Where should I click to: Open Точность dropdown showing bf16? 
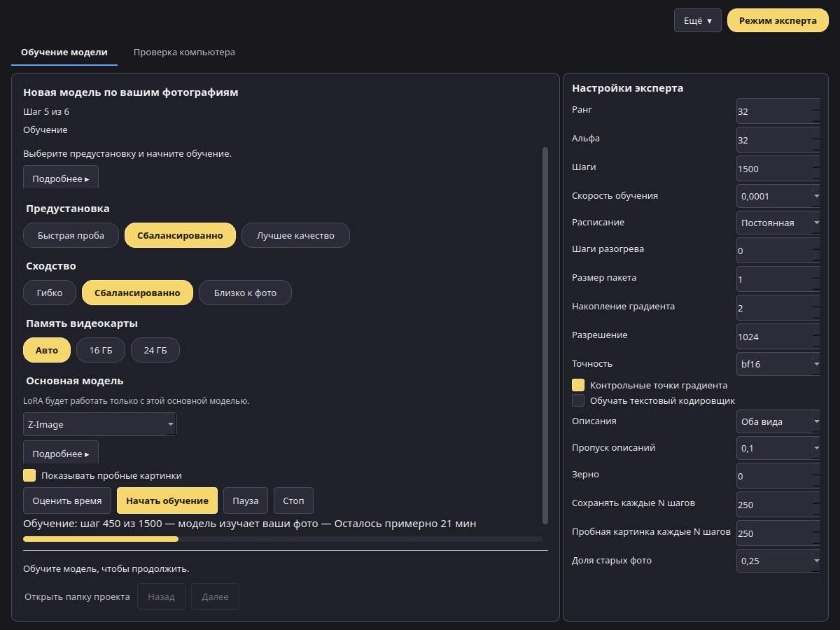(x=778, y=364)
